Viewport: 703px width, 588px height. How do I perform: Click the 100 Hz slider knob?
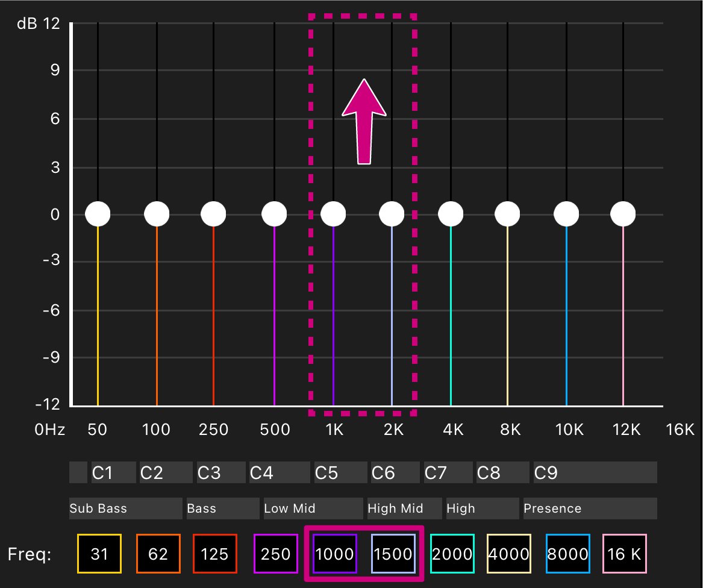click(157, 214)
